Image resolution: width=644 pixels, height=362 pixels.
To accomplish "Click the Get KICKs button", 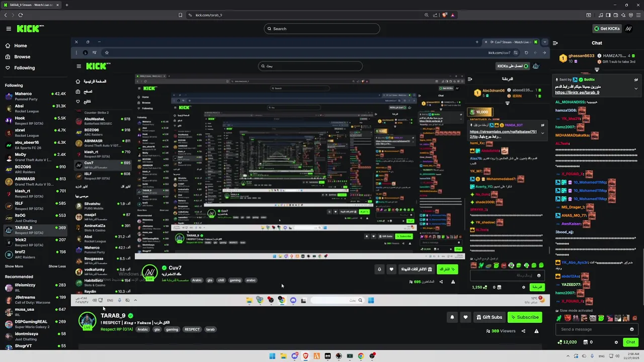I will [607, 29].
